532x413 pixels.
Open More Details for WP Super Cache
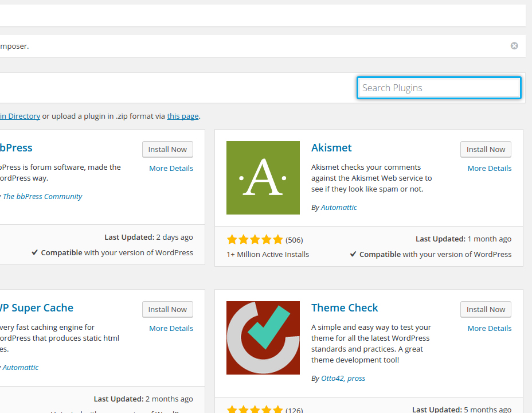click(x=171, y=329)
